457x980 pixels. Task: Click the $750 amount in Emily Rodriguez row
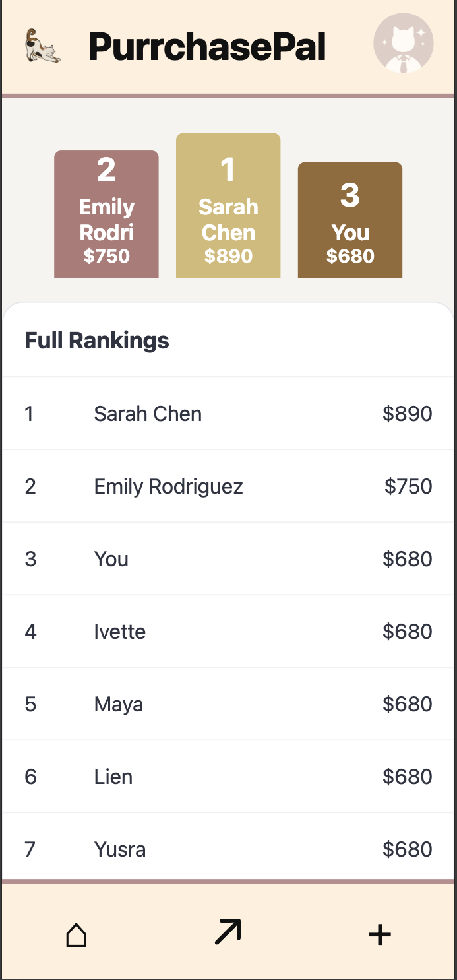[x=408, y=486]
